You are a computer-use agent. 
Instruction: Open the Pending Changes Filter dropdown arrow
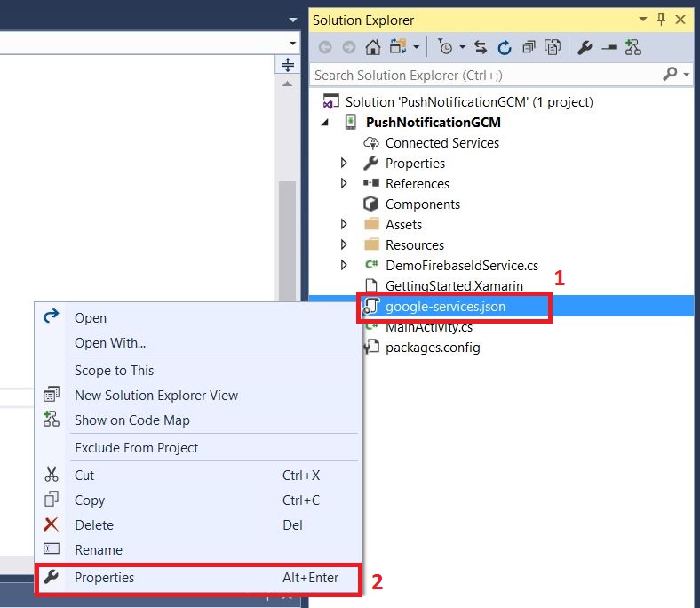tap(463, 47)
